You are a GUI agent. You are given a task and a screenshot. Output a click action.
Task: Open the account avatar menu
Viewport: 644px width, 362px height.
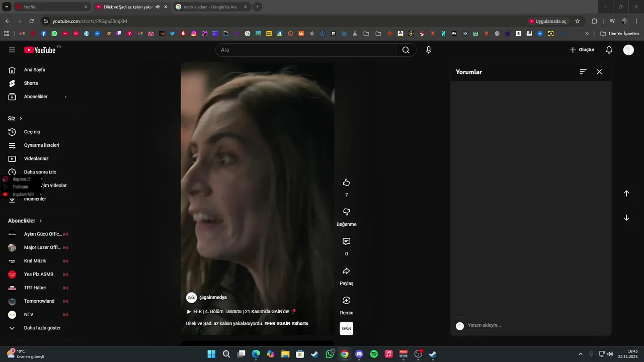[x=628, y=50]
